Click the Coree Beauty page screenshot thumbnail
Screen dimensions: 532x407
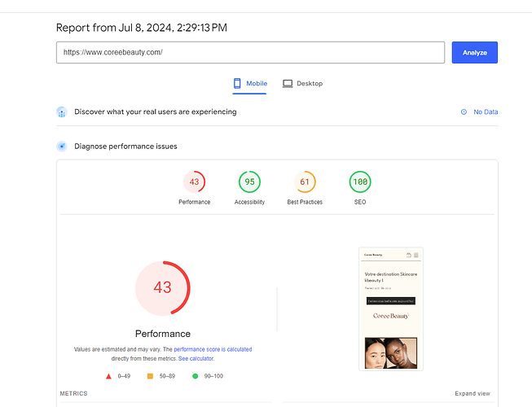[x=391, y=309]
